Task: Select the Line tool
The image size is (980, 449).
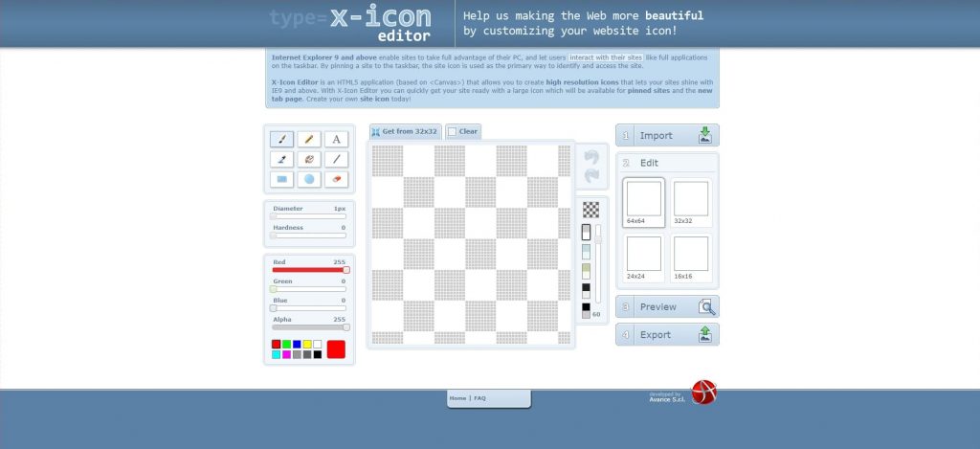Action: (336, 159)
